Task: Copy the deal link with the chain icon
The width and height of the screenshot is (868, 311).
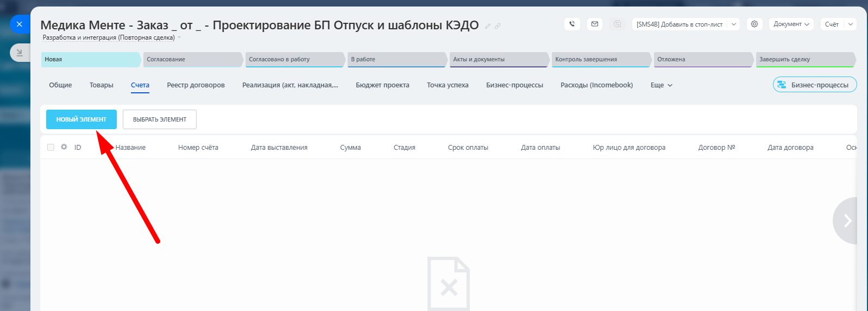Action: [x=498, y=26]
